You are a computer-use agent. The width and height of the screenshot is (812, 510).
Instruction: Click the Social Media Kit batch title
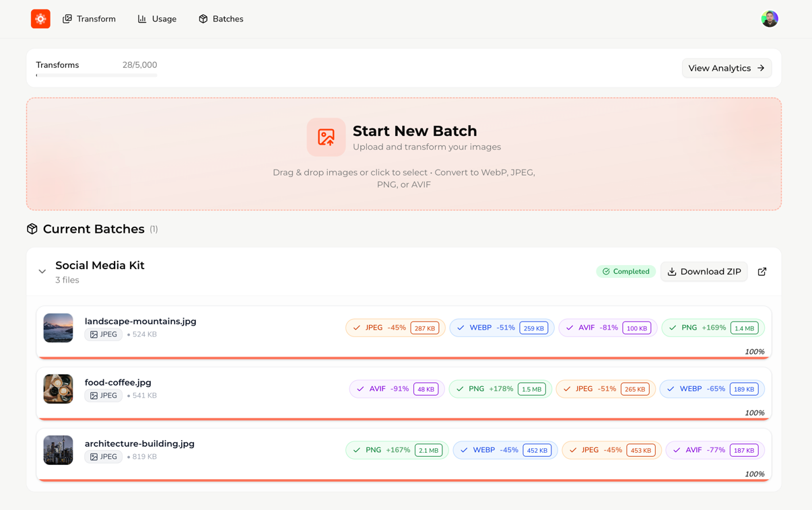[100, 265]
